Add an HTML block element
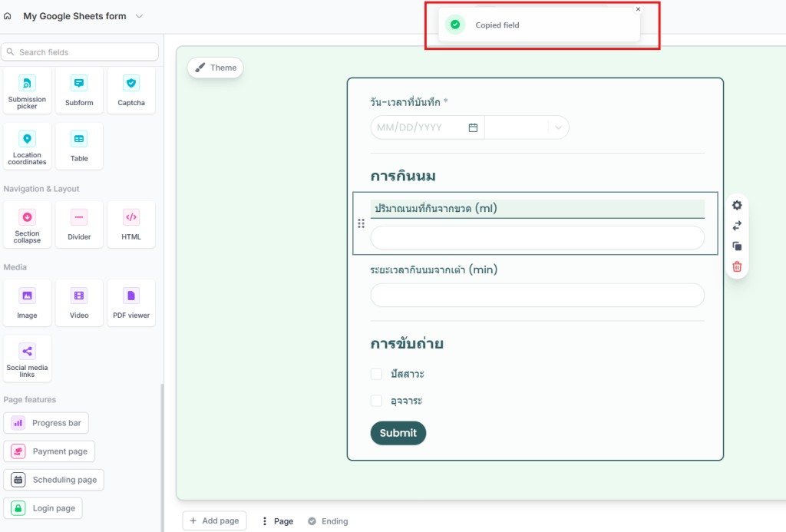Viewport: 786px width, 532px height. (x=131, y=224)
